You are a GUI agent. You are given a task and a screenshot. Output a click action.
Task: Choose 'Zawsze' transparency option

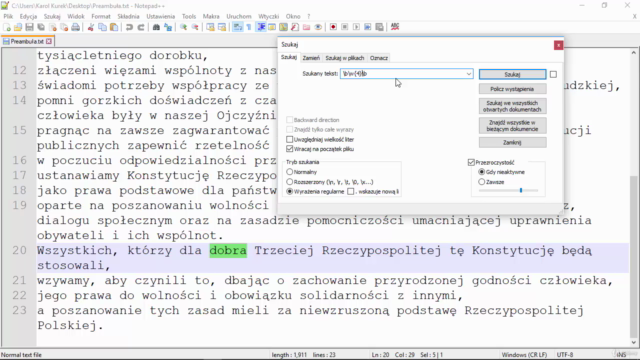click(482, 182)
